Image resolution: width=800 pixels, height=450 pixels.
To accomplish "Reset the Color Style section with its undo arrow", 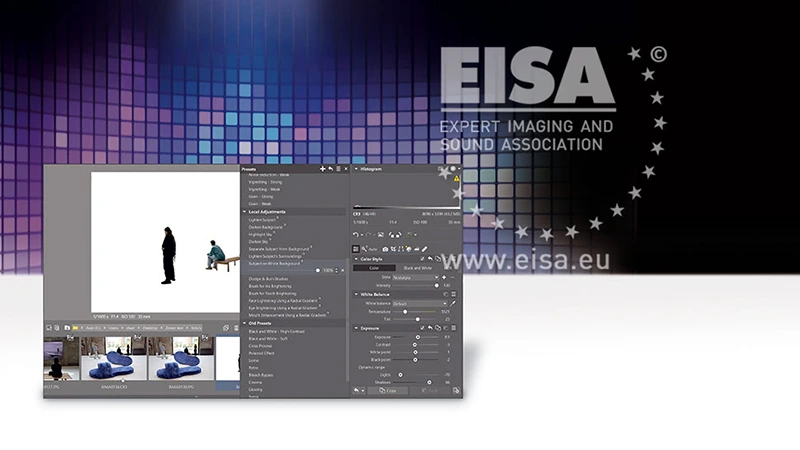I will 430,259.
